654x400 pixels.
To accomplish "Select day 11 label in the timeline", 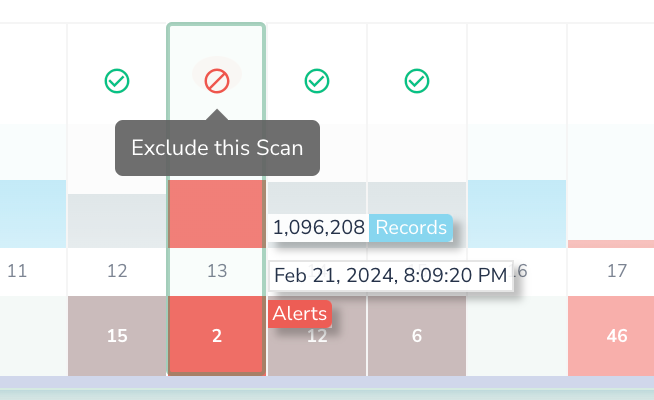I will [17, 271].
